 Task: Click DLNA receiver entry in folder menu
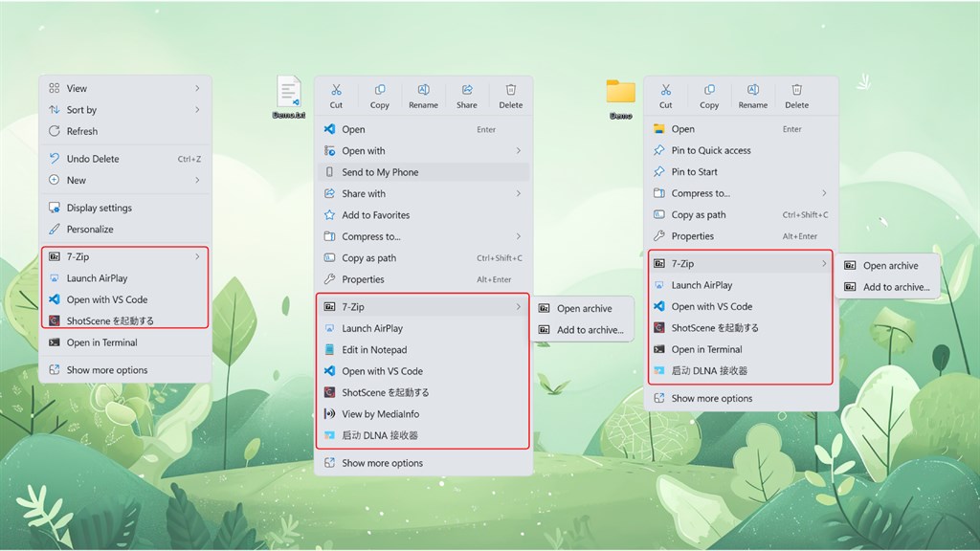[x=741, y=370]
